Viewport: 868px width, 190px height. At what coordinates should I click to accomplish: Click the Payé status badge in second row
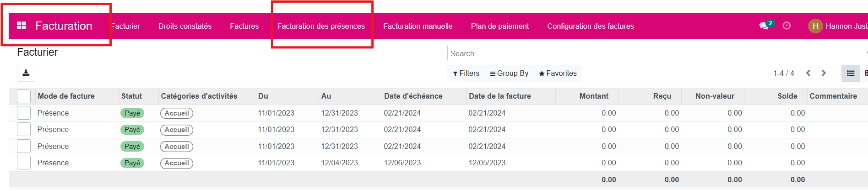click(132, 130)
